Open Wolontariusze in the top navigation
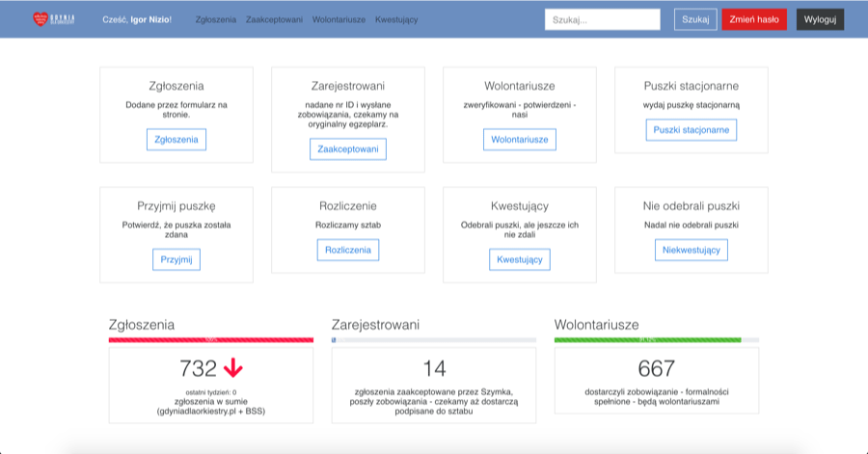868x454 pixels. pyautogui.click(x=339, y=19)
